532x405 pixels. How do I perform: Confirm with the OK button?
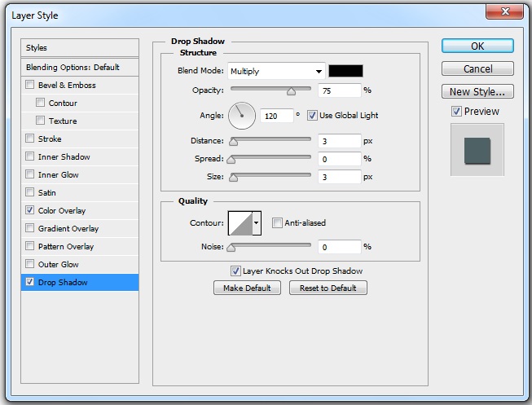click(477, 46)
